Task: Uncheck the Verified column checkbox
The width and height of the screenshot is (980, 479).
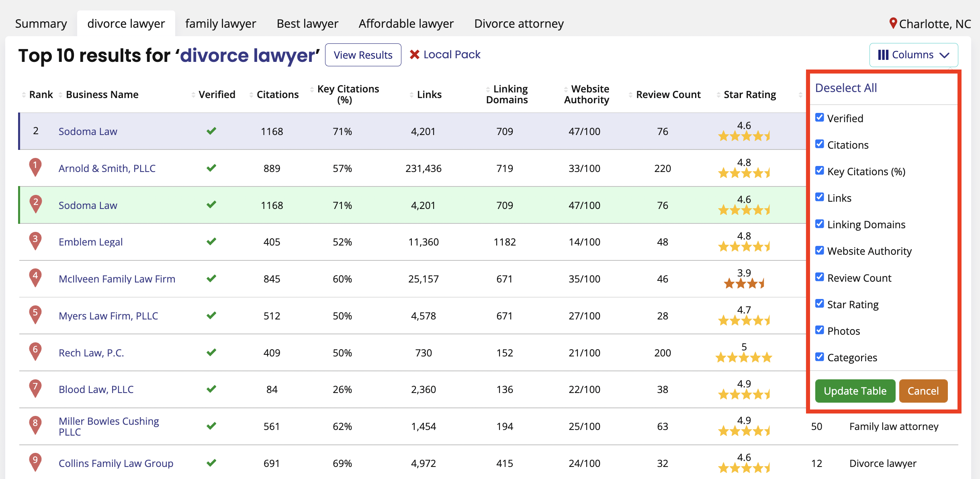Action: tap(820, 118)
